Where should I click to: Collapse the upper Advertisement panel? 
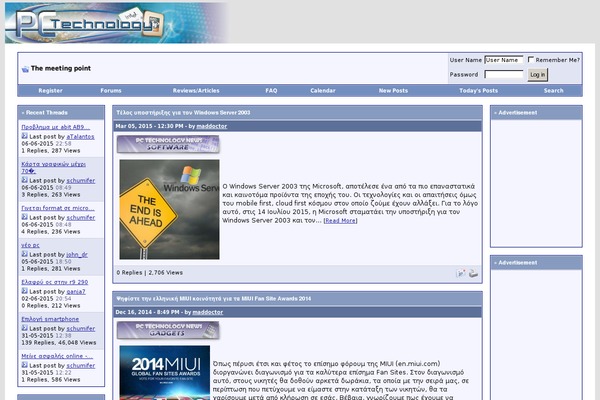(x=496, y=113)
